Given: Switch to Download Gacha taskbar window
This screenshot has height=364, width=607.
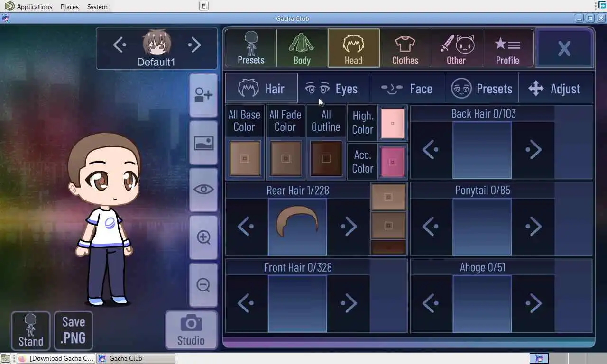Looking at the screenshot, I should pos(56,358).
